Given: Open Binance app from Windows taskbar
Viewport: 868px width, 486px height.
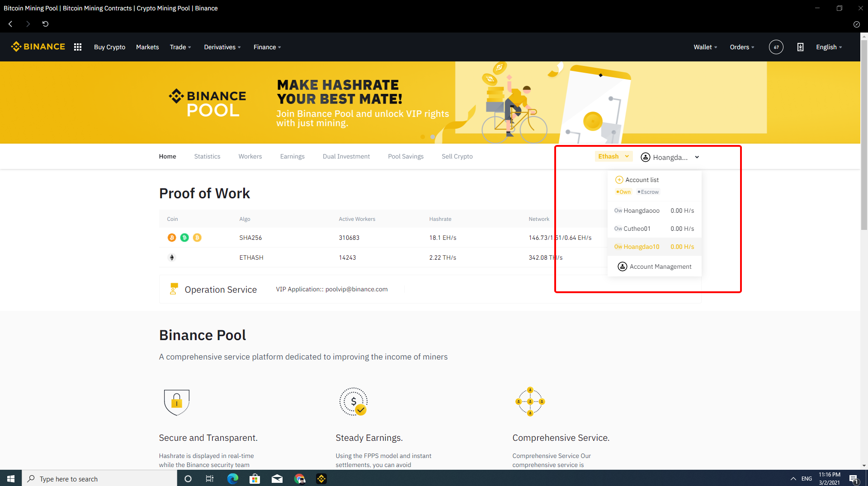Looking at the screenshot, I should (x=321, y=479).
